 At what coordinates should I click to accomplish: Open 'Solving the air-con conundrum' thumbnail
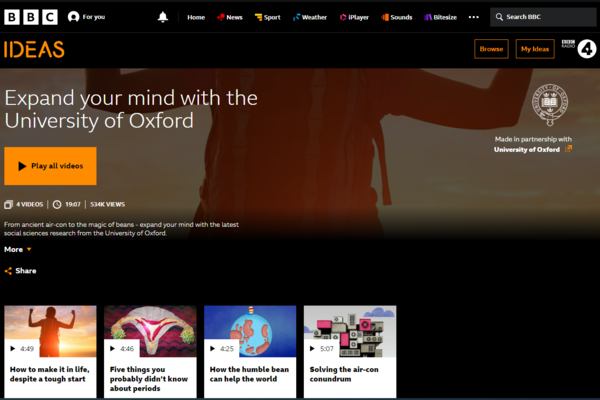[x=350, y=331]
